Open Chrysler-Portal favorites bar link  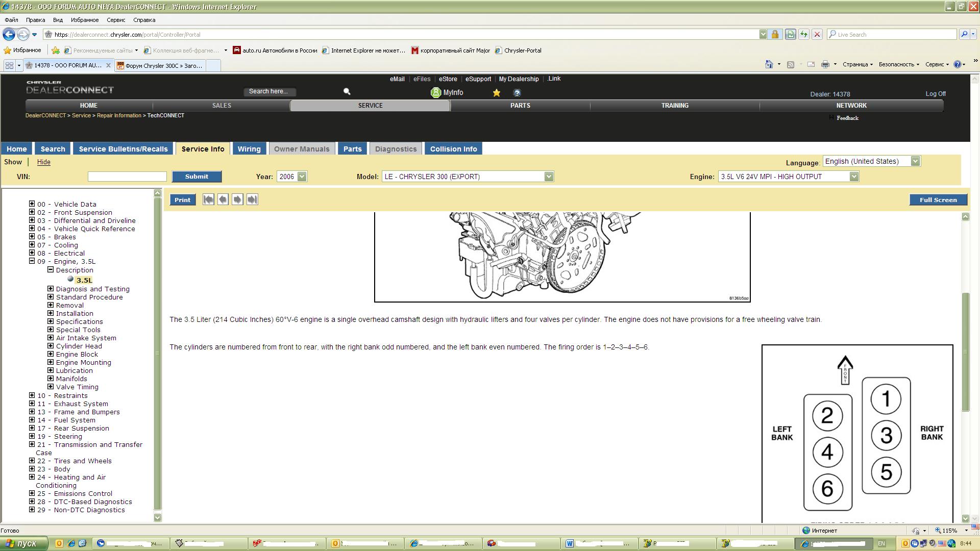(x=518, y=51)
